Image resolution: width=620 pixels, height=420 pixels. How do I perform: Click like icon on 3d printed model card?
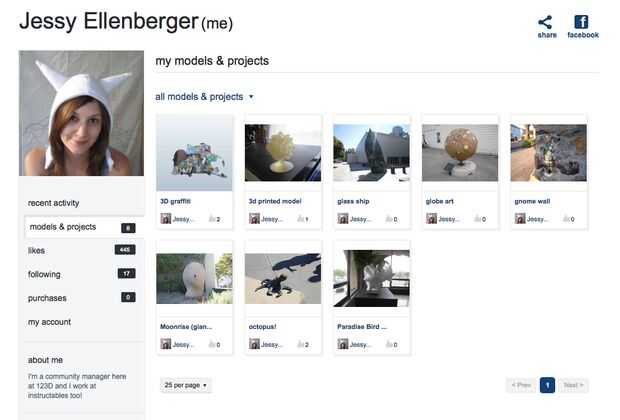coord(301,219)
